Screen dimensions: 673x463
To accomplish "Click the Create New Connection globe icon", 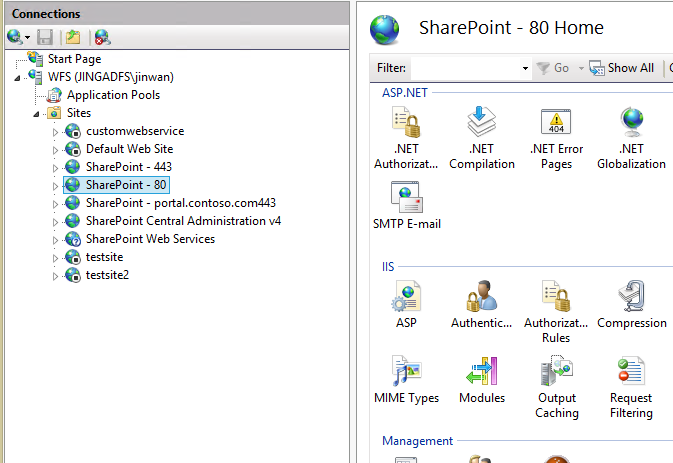I will click(15, 37).
